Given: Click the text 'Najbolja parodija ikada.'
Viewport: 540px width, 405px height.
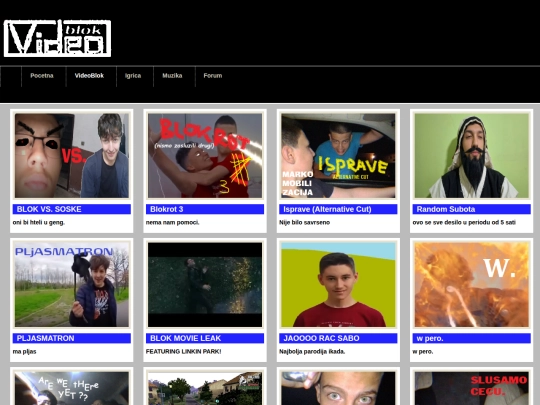Looking at the screenshot, I should click(x=312, y=352).
